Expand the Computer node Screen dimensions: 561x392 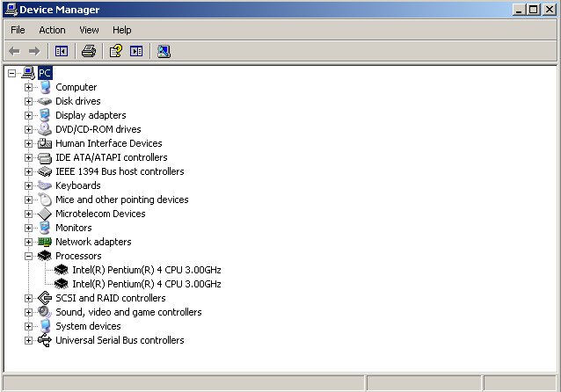point(28,87)
